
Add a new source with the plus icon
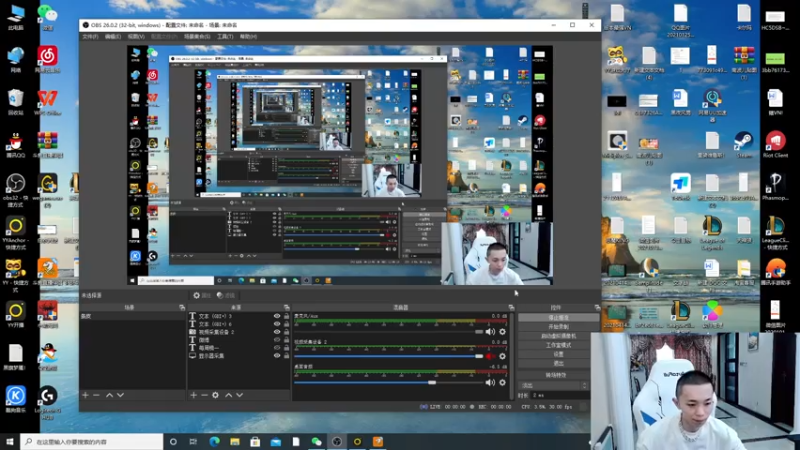click(193, 395)
